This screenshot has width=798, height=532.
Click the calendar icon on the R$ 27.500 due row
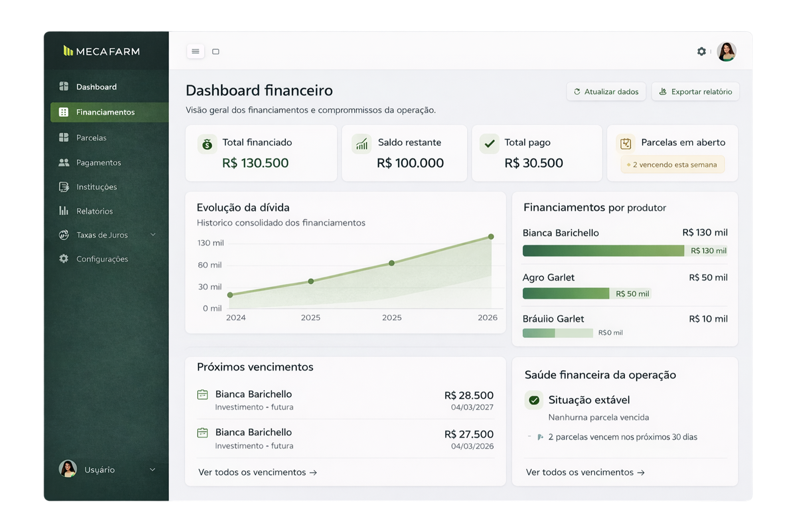click(x=203, y=433)
